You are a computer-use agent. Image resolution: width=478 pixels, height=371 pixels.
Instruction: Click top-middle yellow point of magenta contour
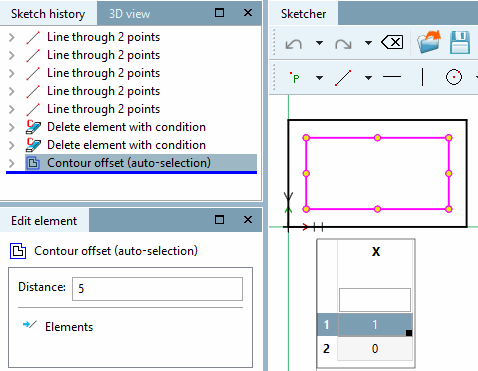click(x=377, y=138)
